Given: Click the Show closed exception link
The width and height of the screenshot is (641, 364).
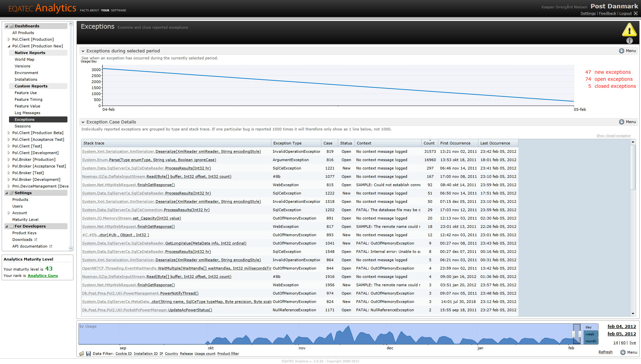Looking at the screenshot, I should point(614,136).
